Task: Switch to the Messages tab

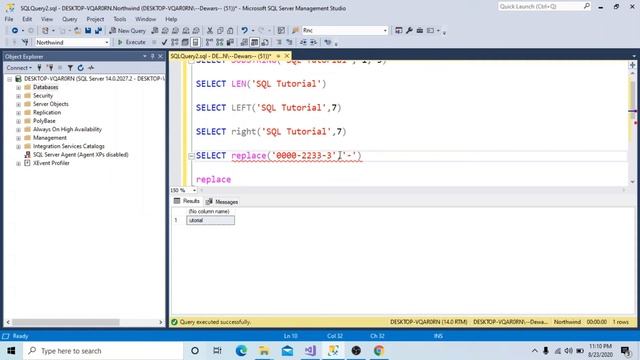Action: point(222,202)
